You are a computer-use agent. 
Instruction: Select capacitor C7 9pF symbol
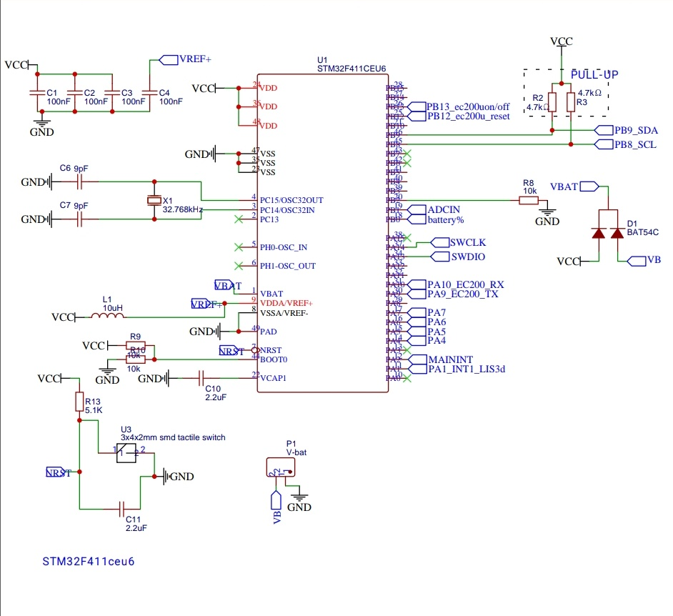(79, 219)
